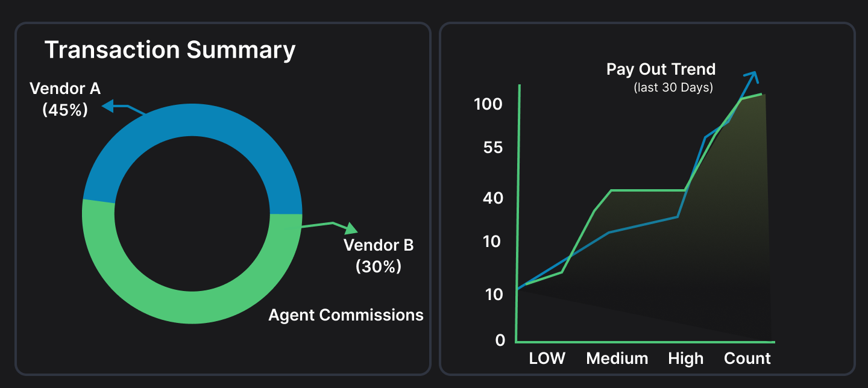
Task: Click the Agent Commissions label
Action: pyautogui.click(x=345, y=314)
